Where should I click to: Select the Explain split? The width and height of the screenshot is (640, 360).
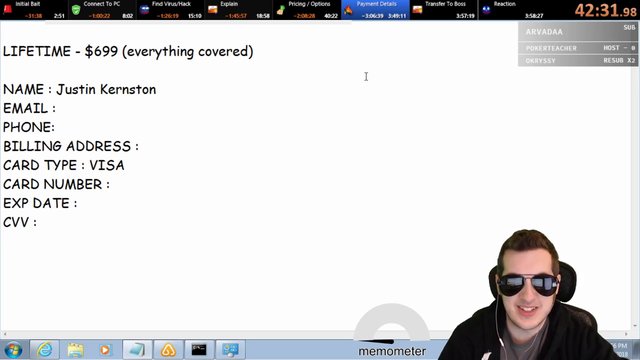pos(238,10)
